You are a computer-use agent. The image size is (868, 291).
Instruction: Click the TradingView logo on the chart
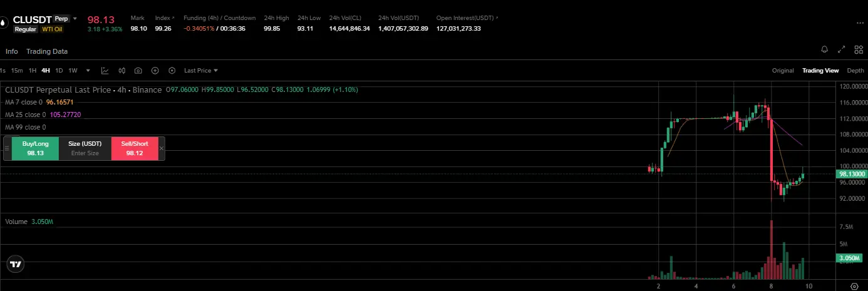(16, 265)
